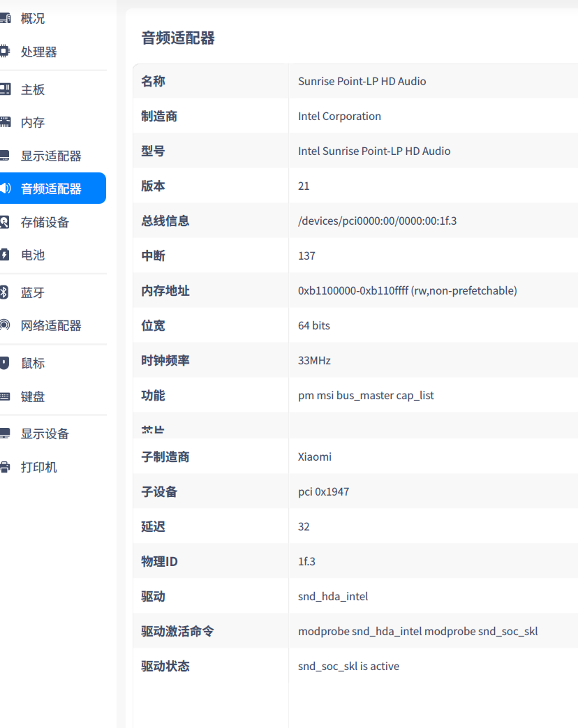Viewport: 578px width, 728px height.
Task: Select the version value 21
Action: [304, 186]
